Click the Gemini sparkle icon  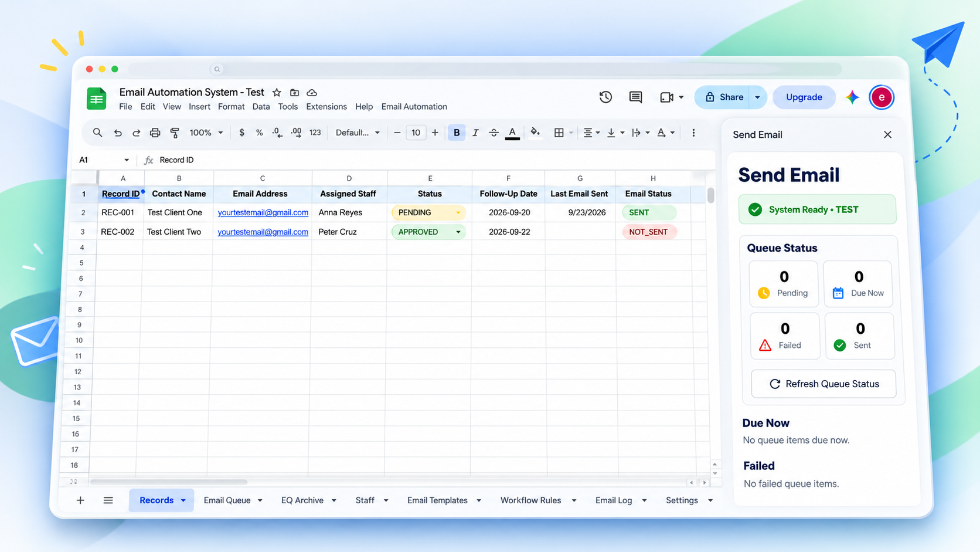[x=852, y=97]
